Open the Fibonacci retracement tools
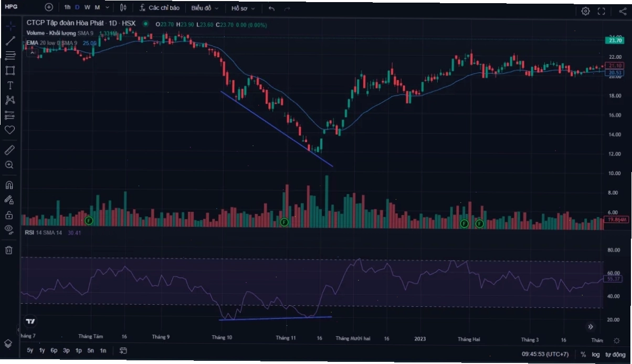 coord(10,56)
